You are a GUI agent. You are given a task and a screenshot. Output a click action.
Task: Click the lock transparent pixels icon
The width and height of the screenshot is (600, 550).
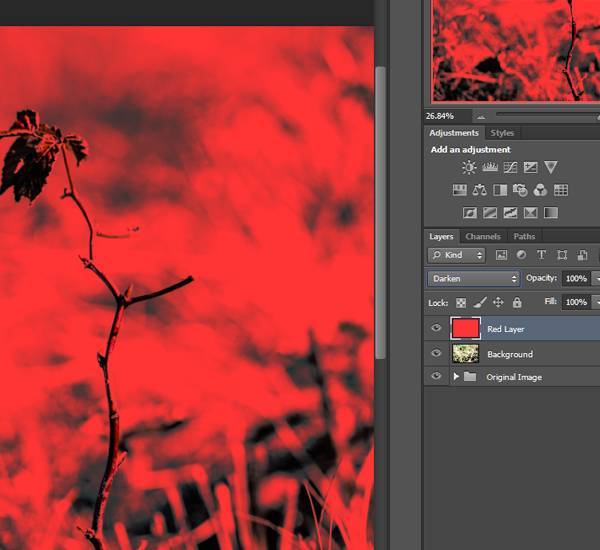point(461,302)
